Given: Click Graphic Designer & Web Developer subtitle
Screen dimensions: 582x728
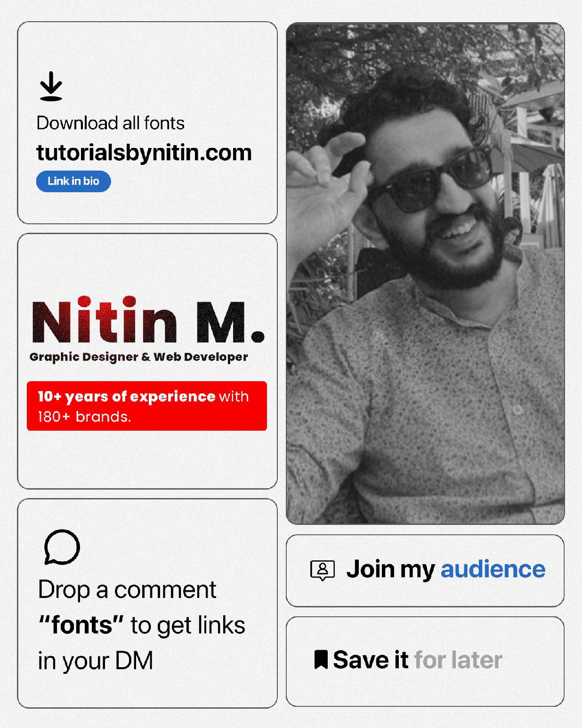Looking at the screenshot, I should (x=139, y=357).
